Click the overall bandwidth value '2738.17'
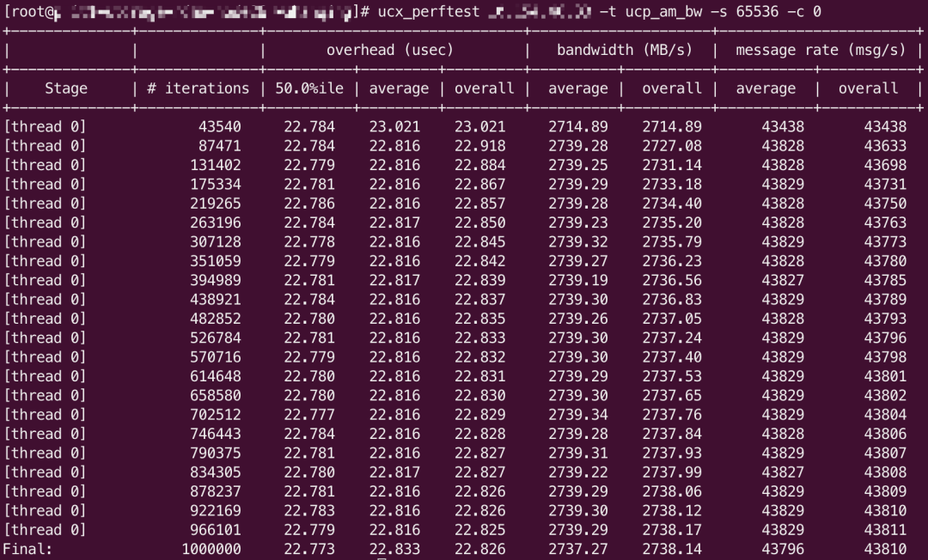This screenshot has width=928, height=560. (672, 531)
